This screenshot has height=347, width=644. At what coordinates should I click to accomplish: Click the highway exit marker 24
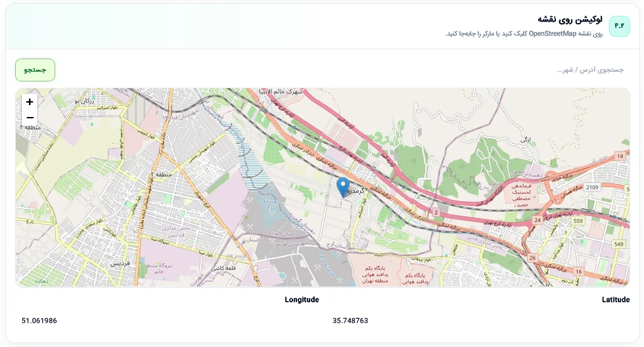tap(538, 220)
